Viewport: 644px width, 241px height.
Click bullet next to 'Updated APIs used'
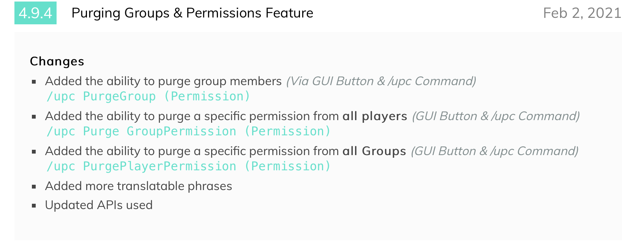[34, 206]
